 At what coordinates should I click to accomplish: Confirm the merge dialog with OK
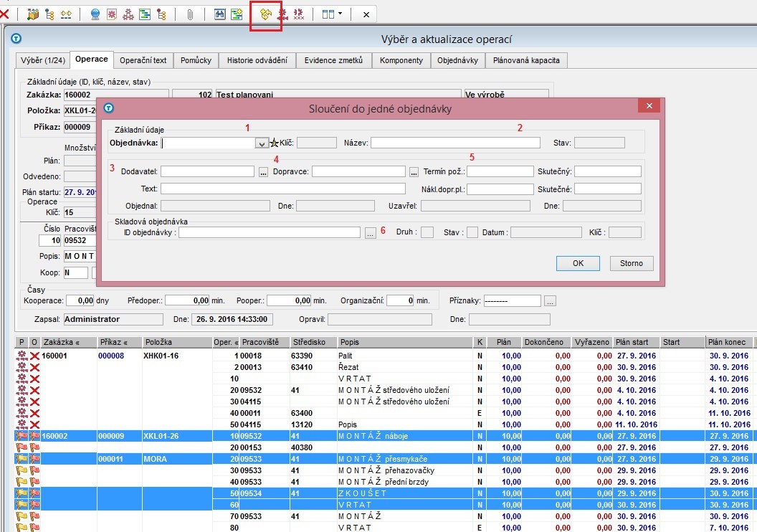(578, 263)
